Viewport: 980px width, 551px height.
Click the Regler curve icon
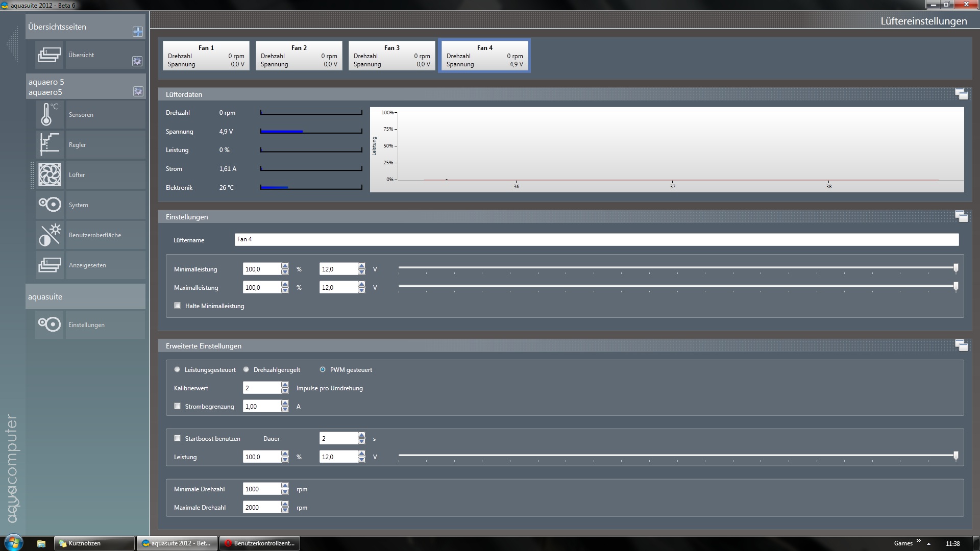click(50, 144)
